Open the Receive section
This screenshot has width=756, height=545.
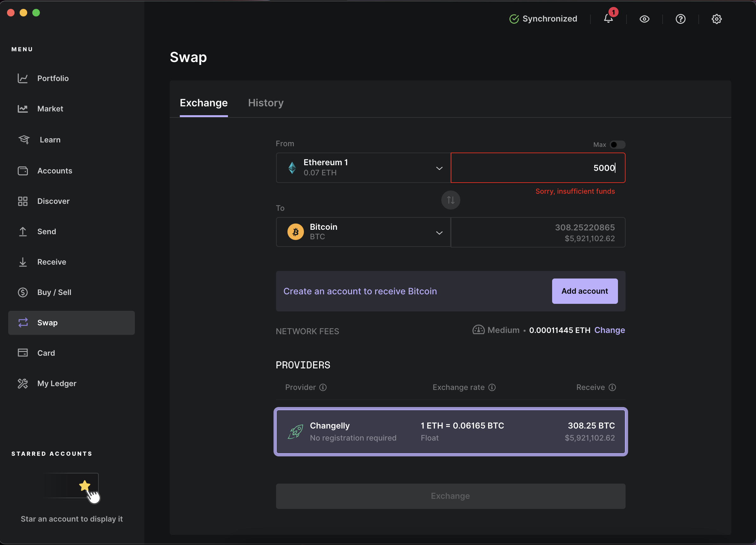click(51, 262)
